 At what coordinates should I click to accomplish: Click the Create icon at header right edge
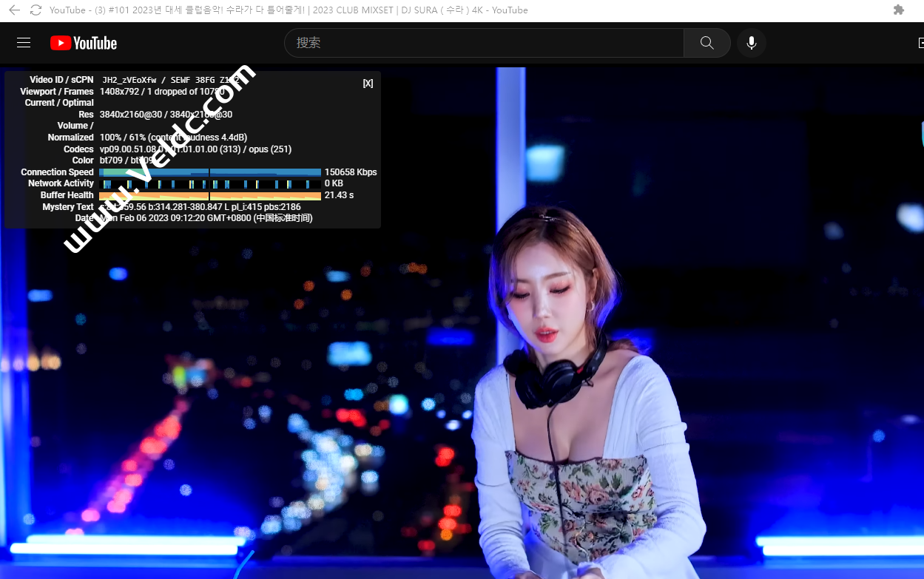920,43
